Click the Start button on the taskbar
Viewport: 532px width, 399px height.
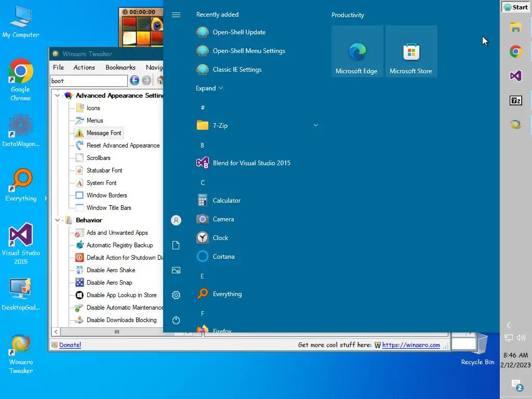[516, 7]
